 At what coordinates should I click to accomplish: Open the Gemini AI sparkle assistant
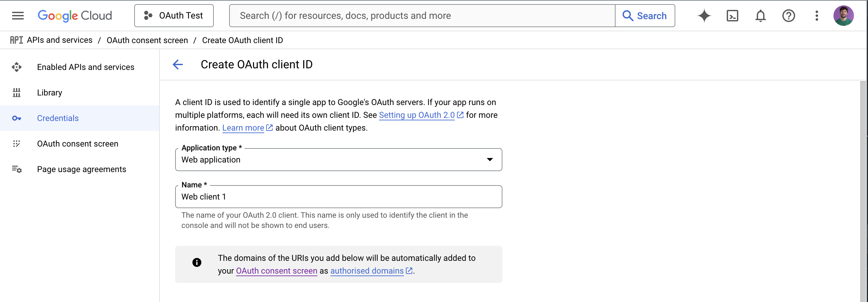point(704,16)
